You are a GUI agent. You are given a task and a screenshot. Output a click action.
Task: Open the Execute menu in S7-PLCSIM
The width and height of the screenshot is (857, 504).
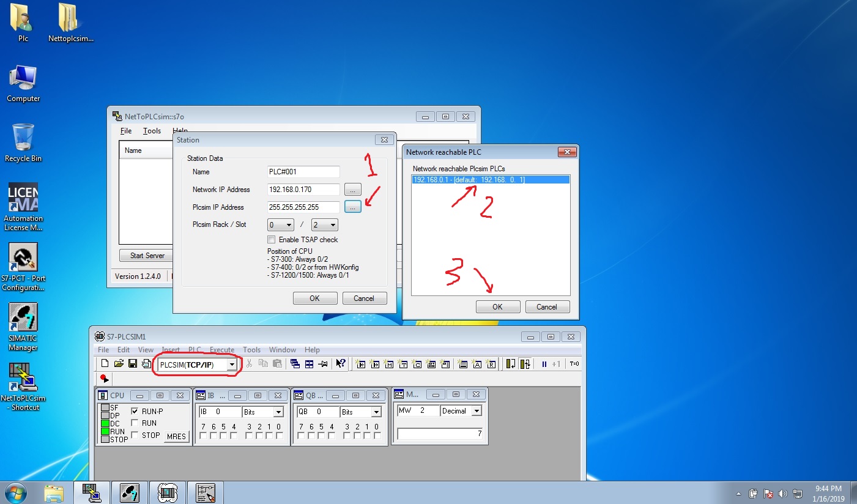[222, 350]
